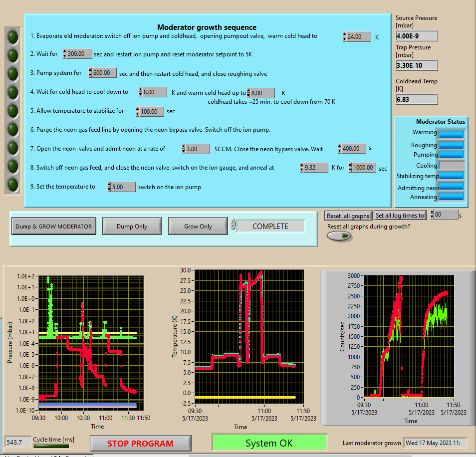This screenshot has width=476, height=457.
Task: Click the Cooling status bar
Action: click(x=452, y=165)
